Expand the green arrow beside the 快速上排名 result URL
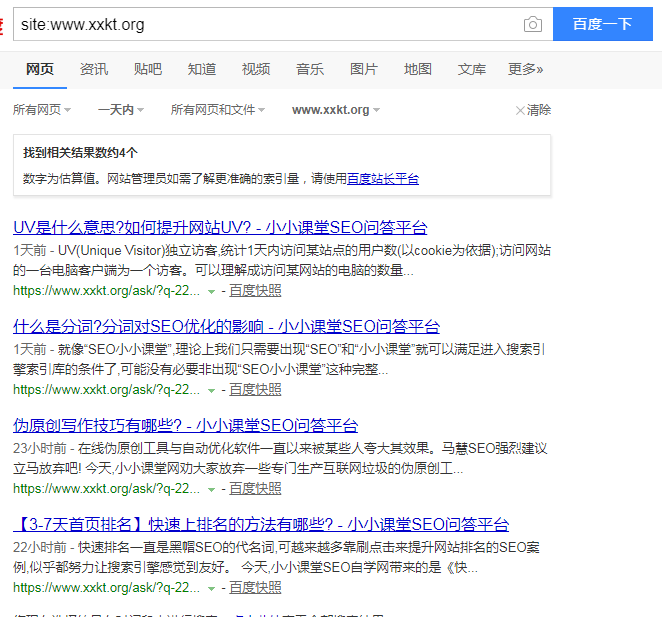The height and width of the screenshot is (617, 662). click(212, 588)
